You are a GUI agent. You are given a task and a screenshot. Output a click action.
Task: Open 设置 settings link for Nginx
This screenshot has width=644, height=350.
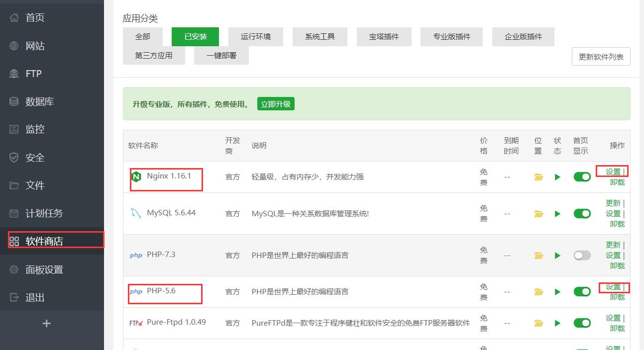coord(613,171)
